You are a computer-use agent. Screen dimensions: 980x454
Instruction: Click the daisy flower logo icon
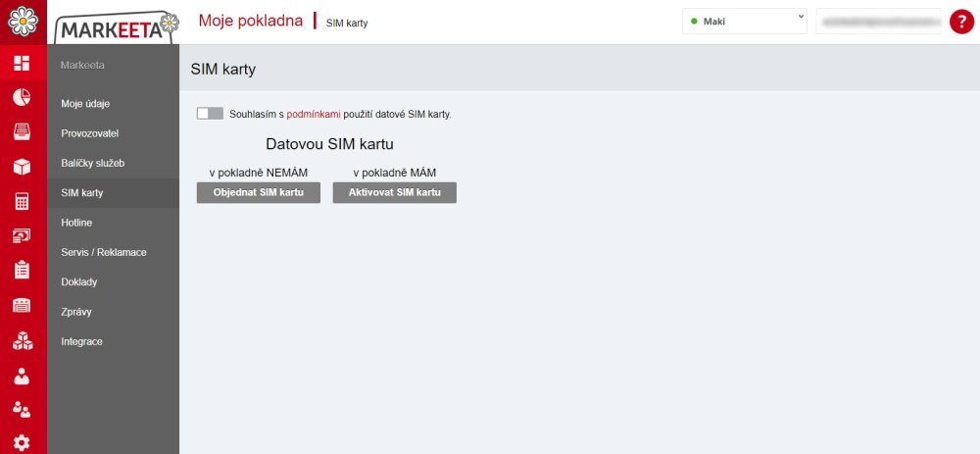click(24, 22)
